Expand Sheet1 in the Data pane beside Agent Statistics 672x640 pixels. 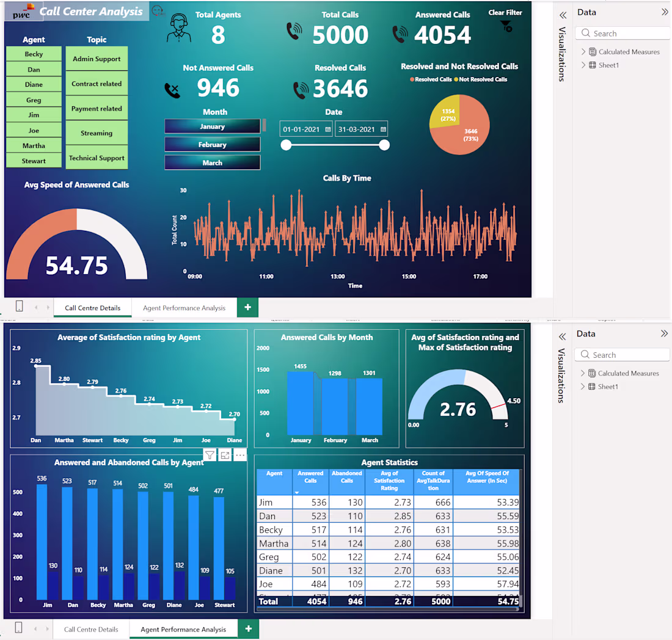pos(582,387)
